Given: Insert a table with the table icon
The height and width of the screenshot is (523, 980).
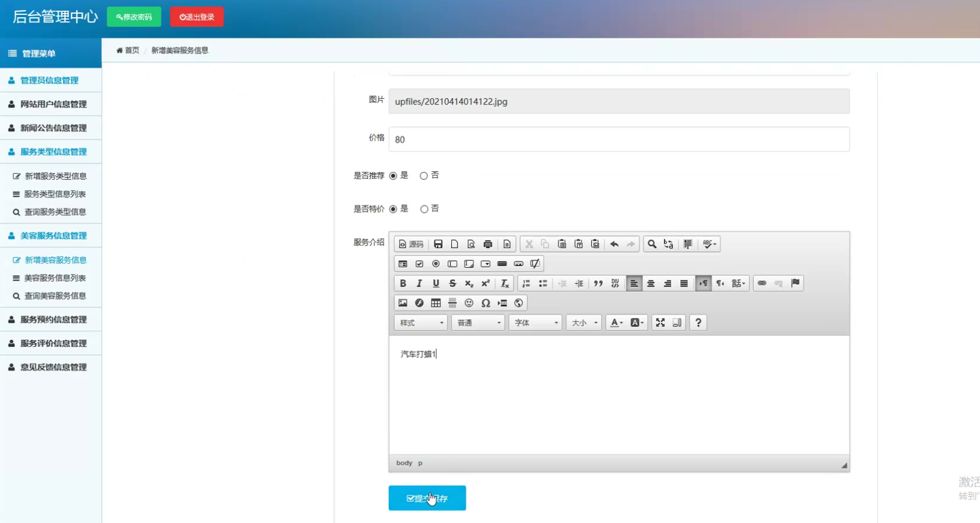Looking at the screenshot, I should 436,303.
